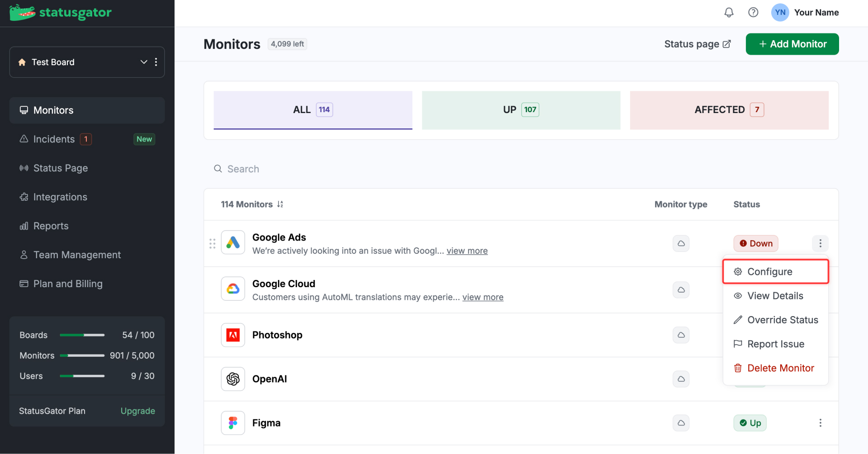Focus the Search input field

(521, 169)
